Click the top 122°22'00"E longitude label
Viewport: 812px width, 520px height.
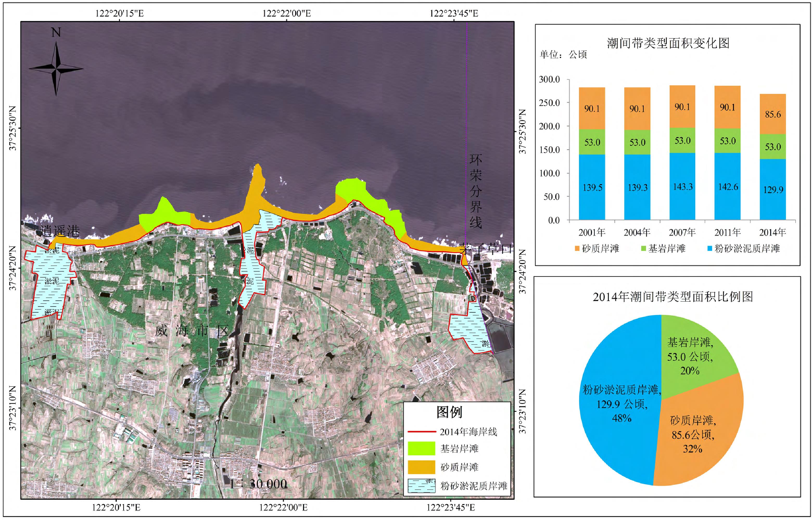point(287,14)
